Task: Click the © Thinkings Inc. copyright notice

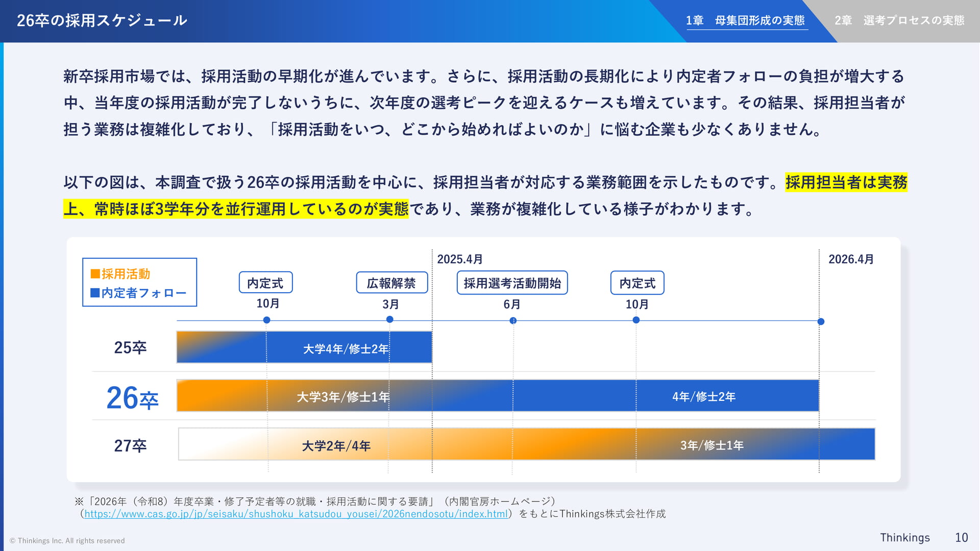Action: tap(67, 541)
